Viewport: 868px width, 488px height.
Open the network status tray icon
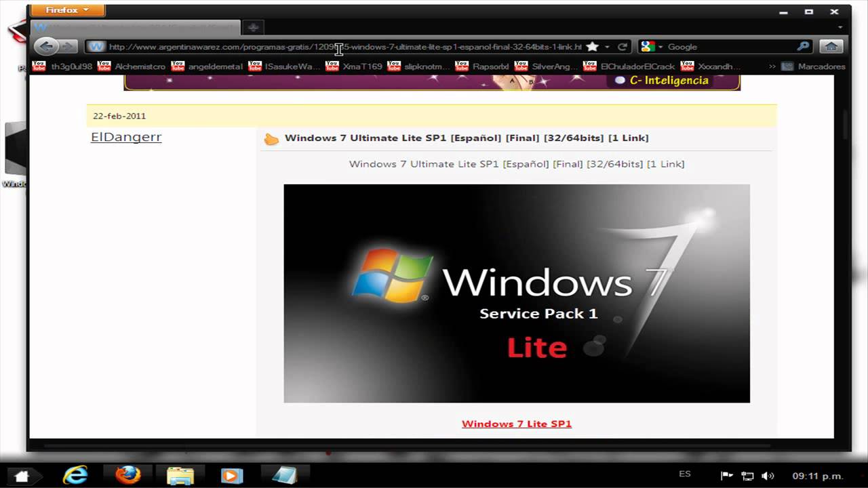(747, 476)
